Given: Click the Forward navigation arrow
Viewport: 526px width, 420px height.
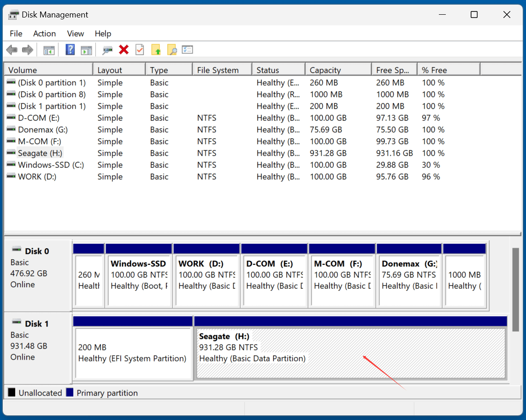Looking at the screenshot, I should point(27,50).
